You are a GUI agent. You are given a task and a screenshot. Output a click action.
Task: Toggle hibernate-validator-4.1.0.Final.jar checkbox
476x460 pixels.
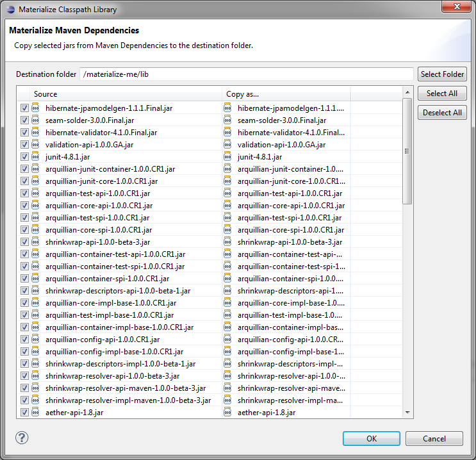(x=24, y=133)
